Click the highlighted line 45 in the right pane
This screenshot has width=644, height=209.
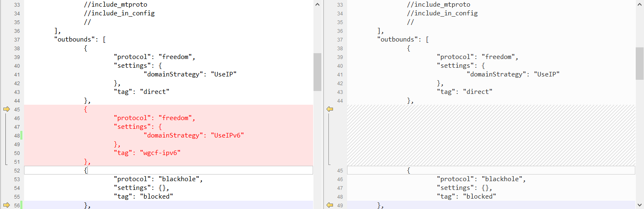click(491, 170)
